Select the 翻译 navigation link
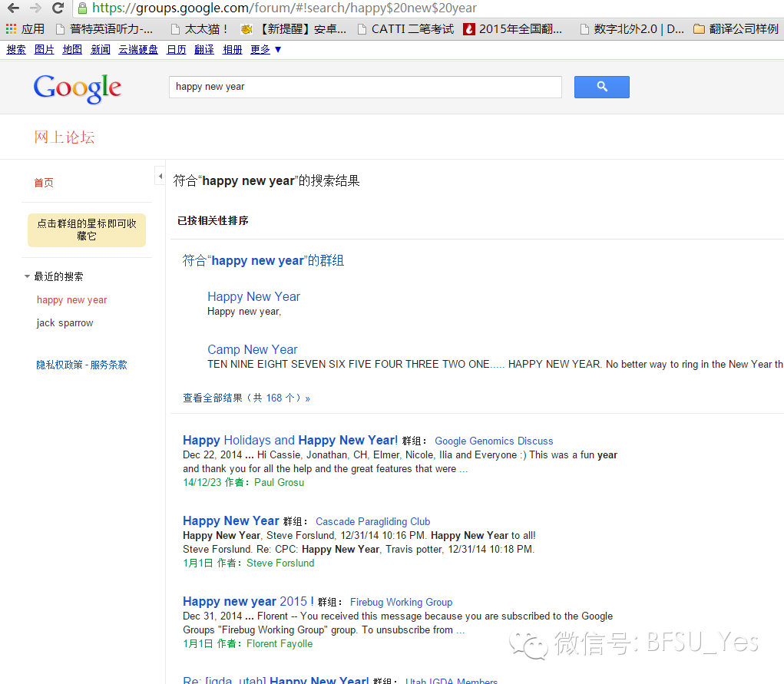Screen dimensions: 784x684 tap(204, 49)
